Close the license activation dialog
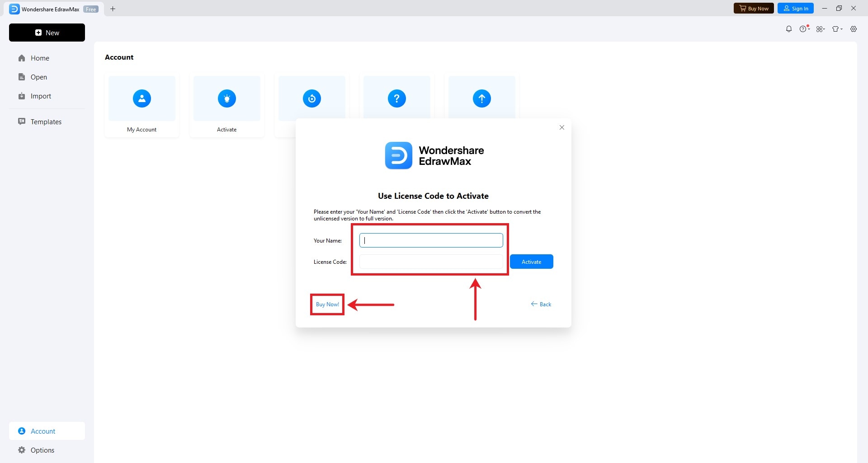This screenshot has width=868, height=463. [x=562, y=127]
